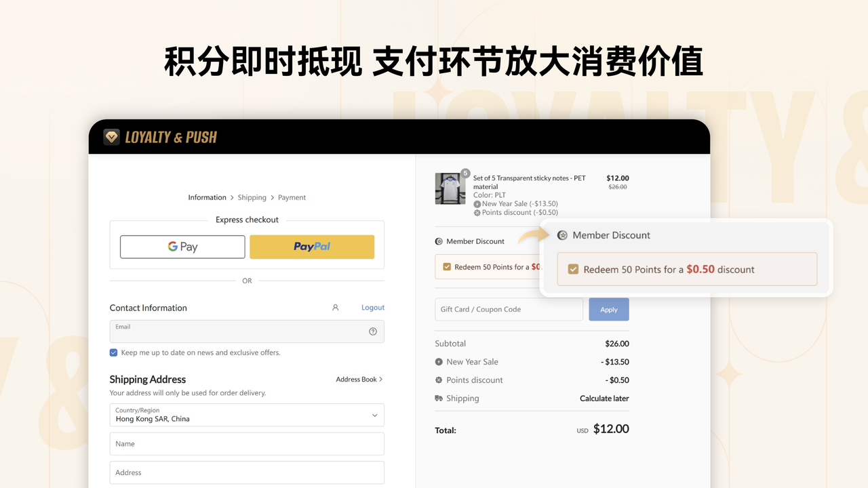Click the Member Discount badge icon
This screenshot has height=488, width=868.
click(x=440, y=241)
